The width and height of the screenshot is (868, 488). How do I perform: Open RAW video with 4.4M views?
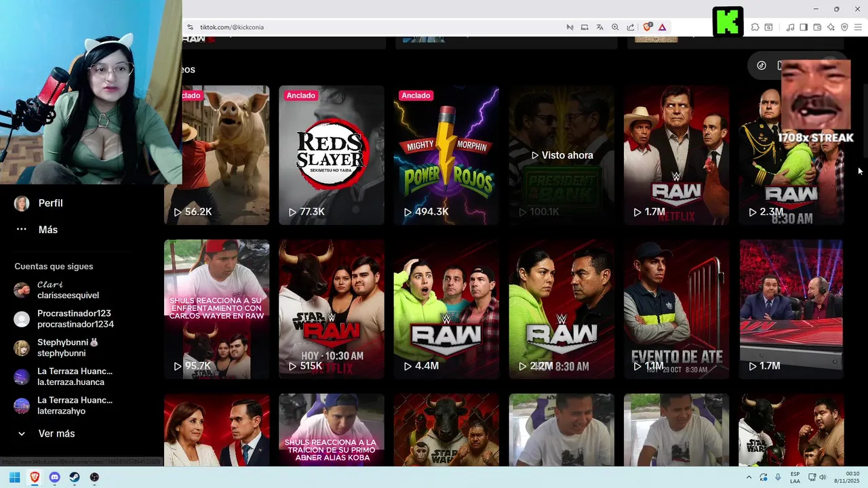click(446, 309)
